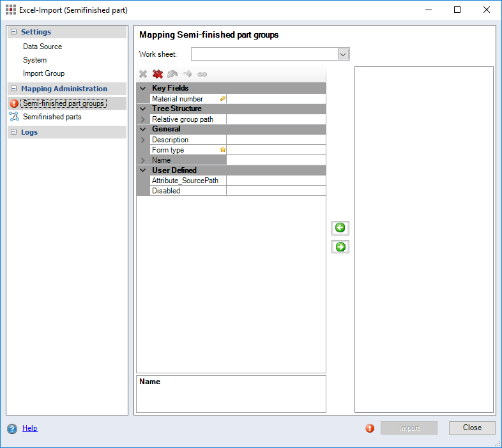This screenshot has width=502, height=448.
Task: Click the blue Help question mark icon
Action: [x=12, y=429]
